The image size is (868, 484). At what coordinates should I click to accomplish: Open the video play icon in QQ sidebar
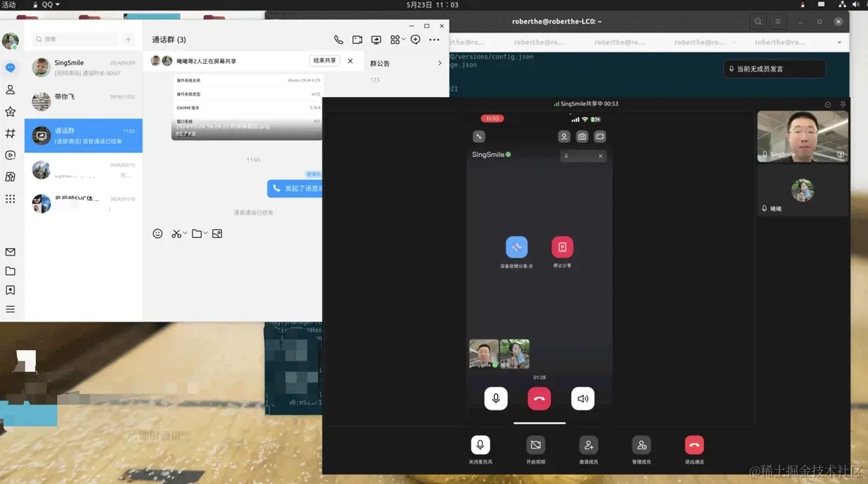[x=10, y=155]
